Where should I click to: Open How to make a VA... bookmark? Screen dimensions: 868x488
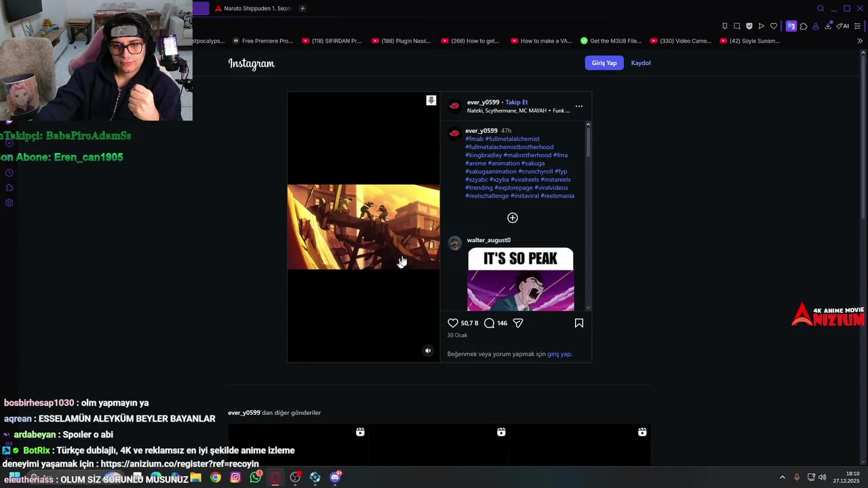(541, 41)
